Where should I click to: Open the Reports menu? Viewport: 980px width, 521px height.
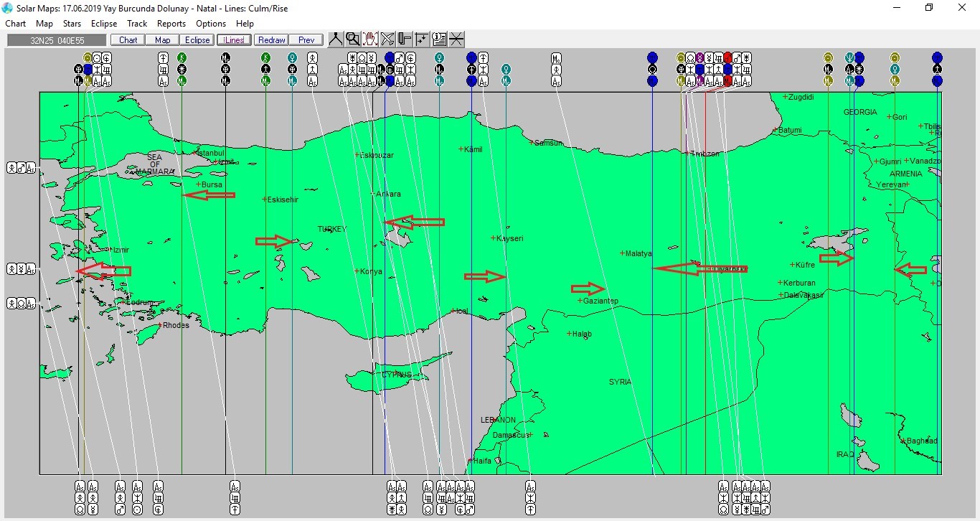point(171,24)
